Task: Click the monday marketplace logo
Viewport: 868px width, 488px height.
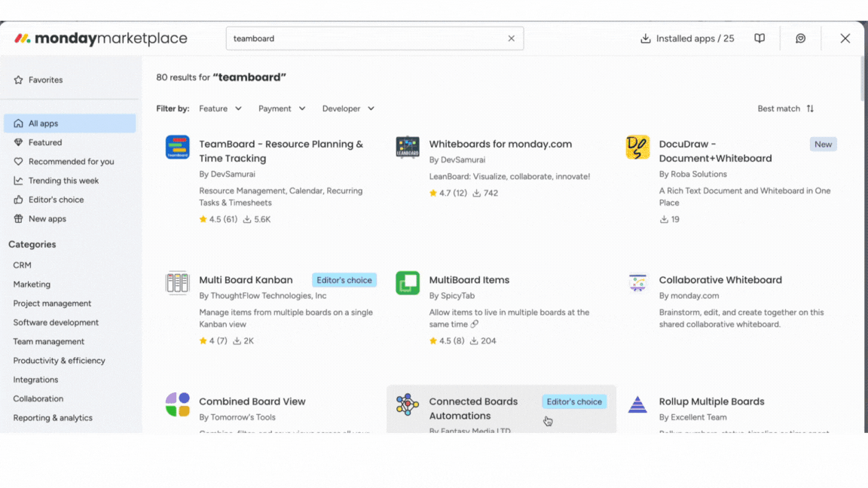Action: pos(101,38)
